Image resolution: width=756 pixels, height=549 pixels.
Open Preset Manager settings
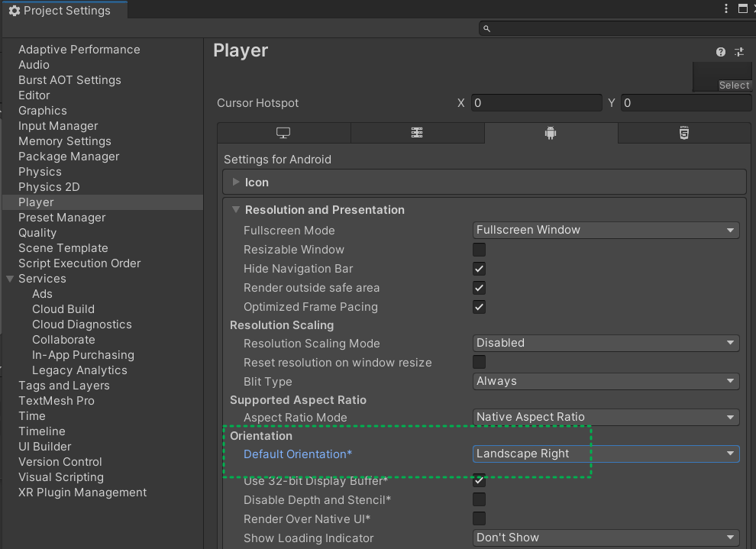click(x=62, y=218)
